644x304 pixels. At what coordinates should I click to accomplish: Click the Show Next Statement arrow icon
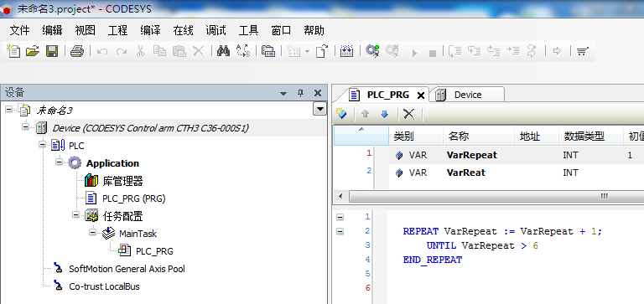558,51
